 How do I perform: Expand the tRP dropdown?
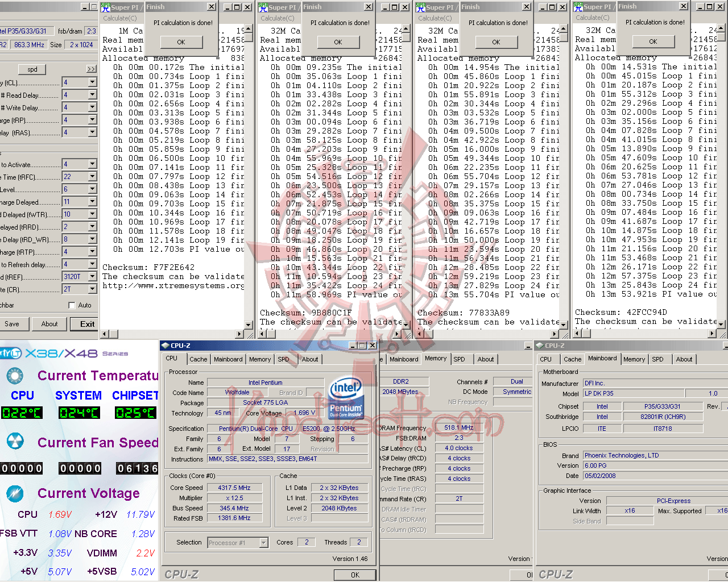click(x=92, y=120)
